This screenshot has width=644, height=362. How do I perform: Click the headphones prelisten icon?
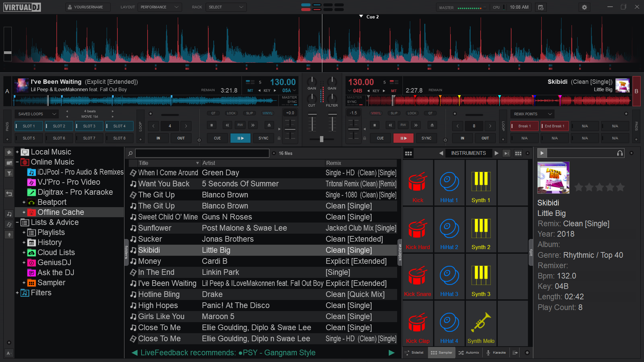pos(620,153)
